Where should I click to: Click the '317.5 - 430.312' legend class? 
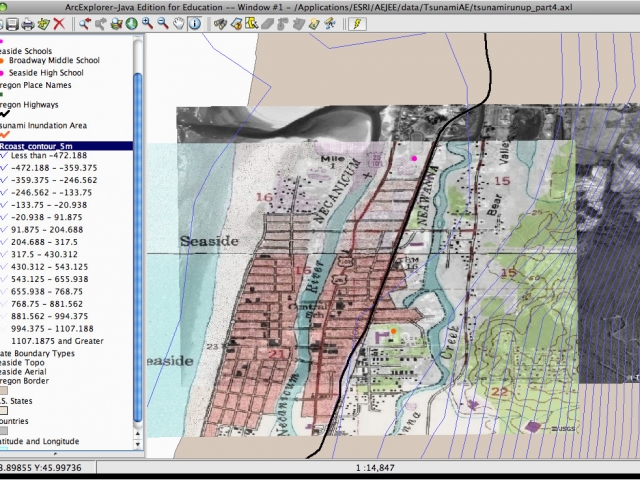pyautogui.click(x=44, y=254)
